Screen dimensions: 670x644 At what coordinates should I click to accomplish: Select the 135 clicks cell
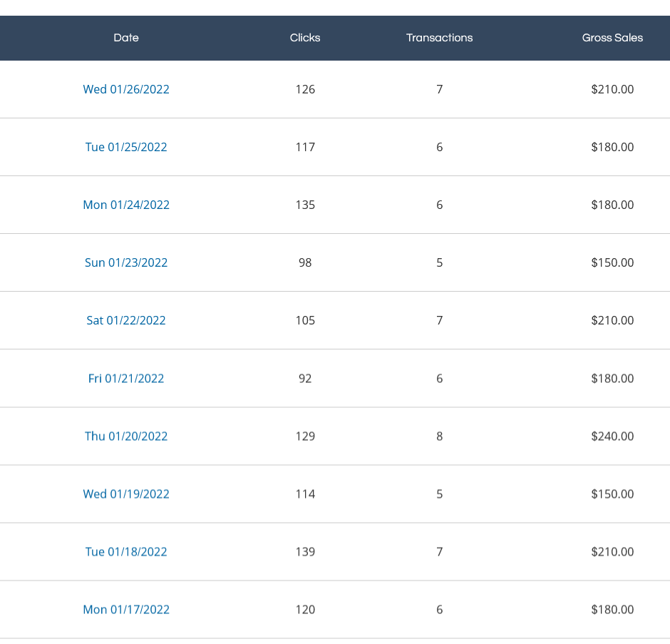[x=305, y=205]
